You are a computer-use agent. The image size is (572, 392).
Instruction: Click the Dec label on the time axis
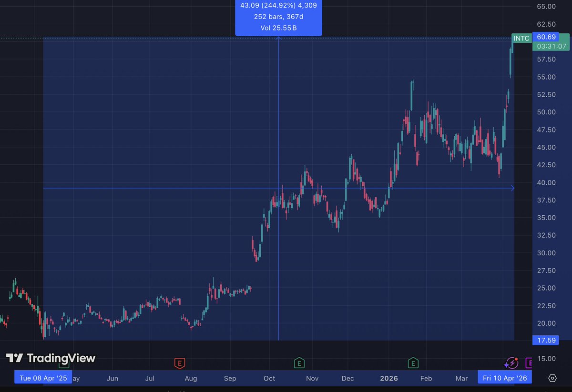[348, 379]
